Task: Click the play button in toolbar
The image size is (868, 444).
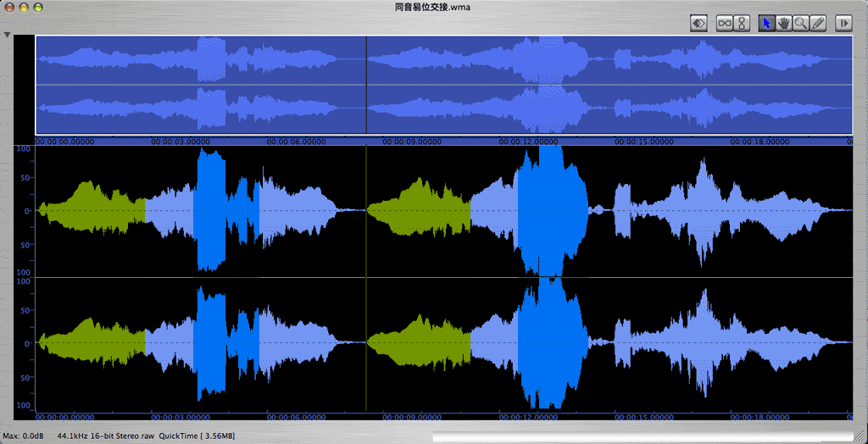Action: 843,24
